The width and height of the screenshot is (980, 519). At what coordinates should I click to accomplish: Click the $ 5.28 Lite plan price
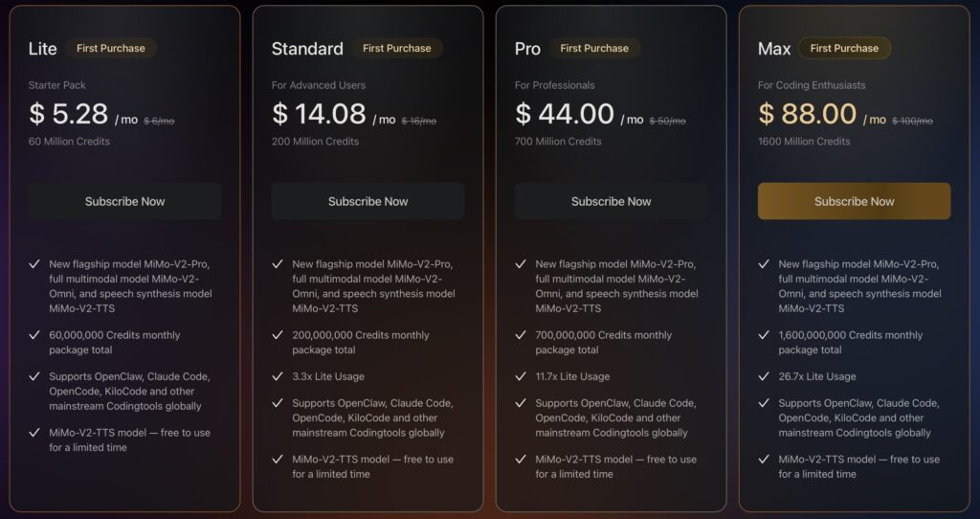click(69, 114)
